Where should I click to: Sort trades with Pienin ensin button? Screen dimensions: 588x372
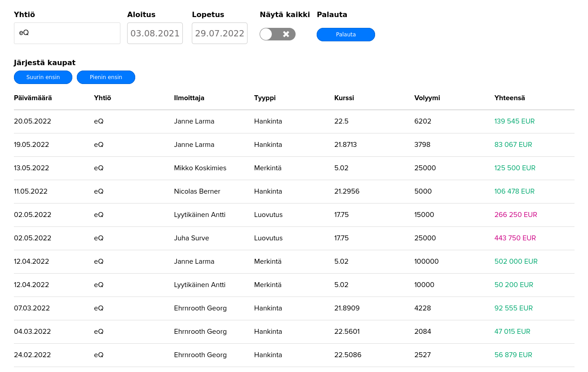(106, 77)
